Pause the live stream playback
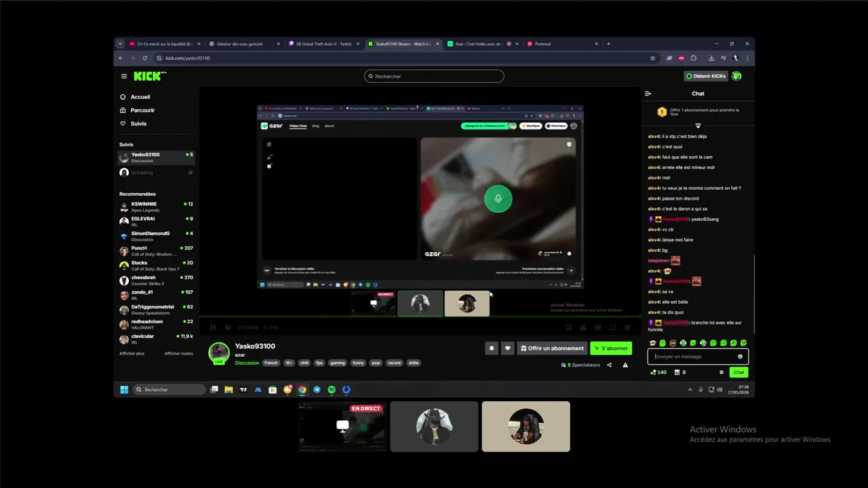868x488 pixels. (213, 327)
